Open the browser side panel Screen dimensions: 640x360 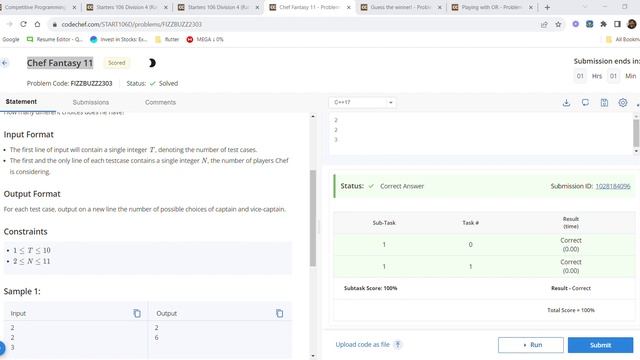pos(617,24)
